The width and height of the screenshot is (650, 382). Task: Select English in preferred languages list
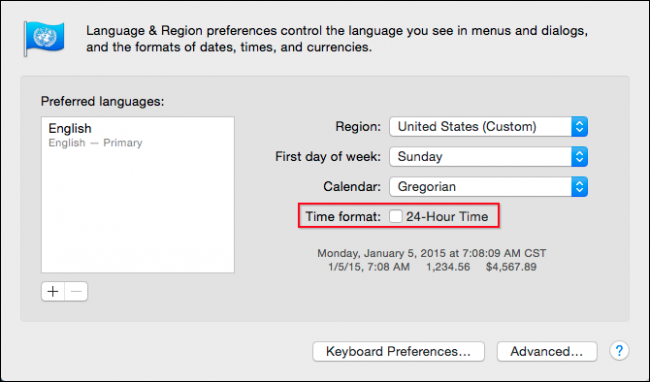[70, 128]
